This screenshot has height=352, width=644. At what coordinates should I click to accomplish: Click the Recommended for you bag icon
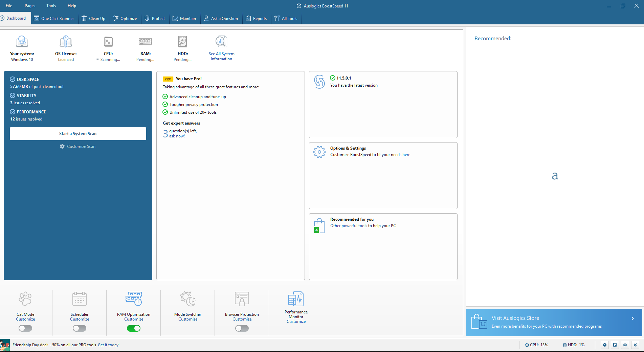click(x=319, y=226)
